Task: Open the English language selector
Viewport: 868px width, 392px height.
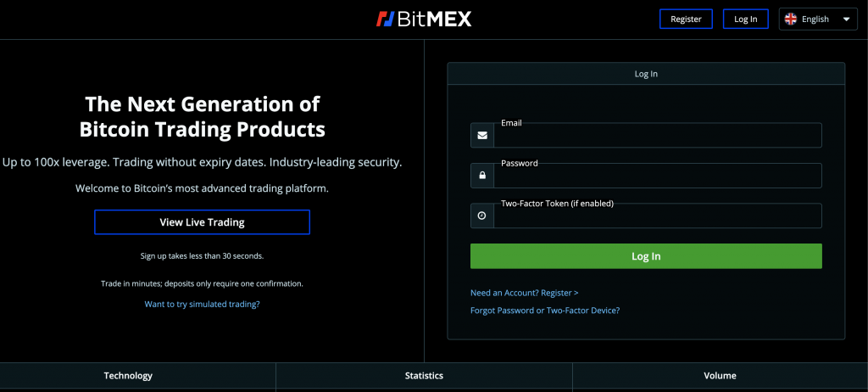Action: tap(818, 19)
